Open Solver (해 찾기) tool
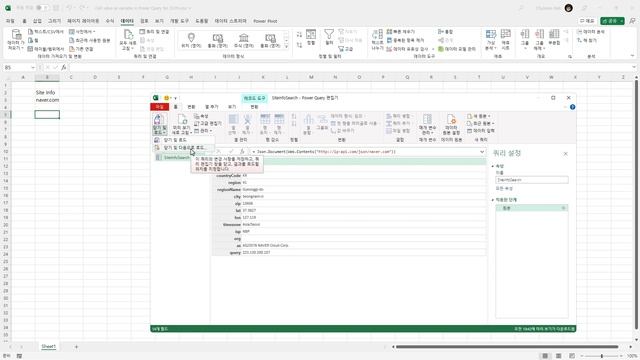640x360 pixels. pyautogui.click(x=587, y=40)
